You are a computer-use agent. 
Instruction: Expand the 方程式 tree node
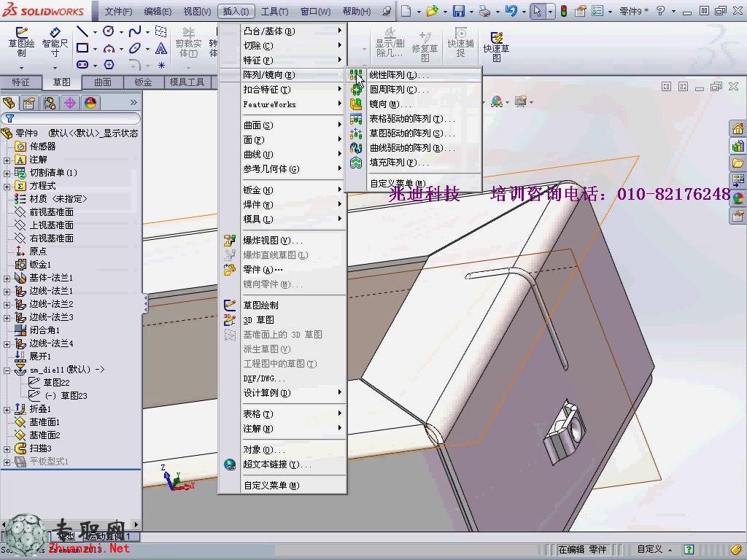pos(7,186)
